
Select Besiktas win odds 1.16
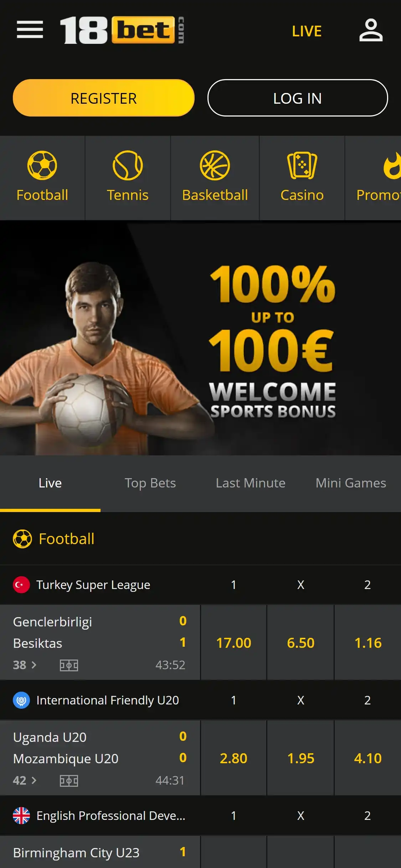pyautogui.click(x=368, y=642)
